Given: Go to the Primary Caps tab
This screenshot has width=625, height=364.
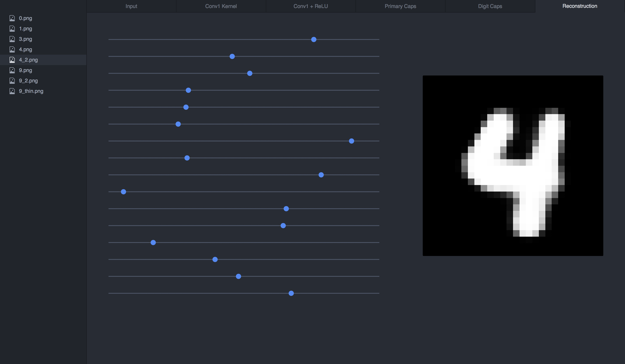Looking at the screenshot, I should tap(400, 6).
